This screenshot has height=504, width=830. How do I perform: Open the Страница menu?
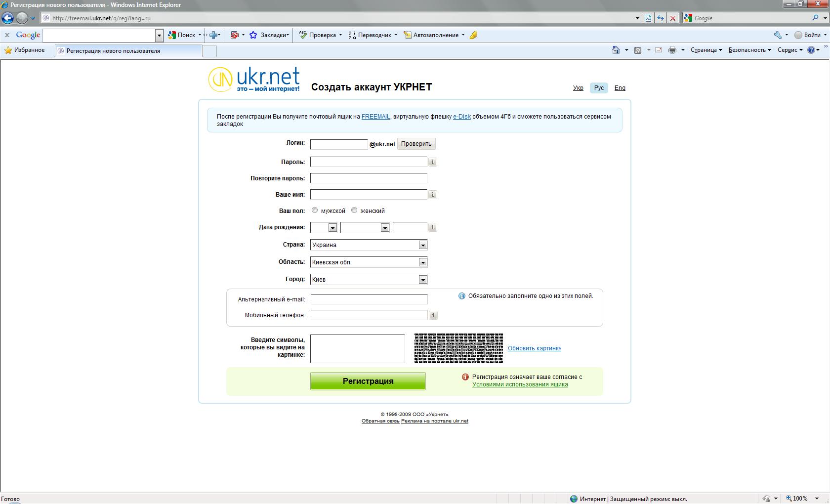pos(706,50)
